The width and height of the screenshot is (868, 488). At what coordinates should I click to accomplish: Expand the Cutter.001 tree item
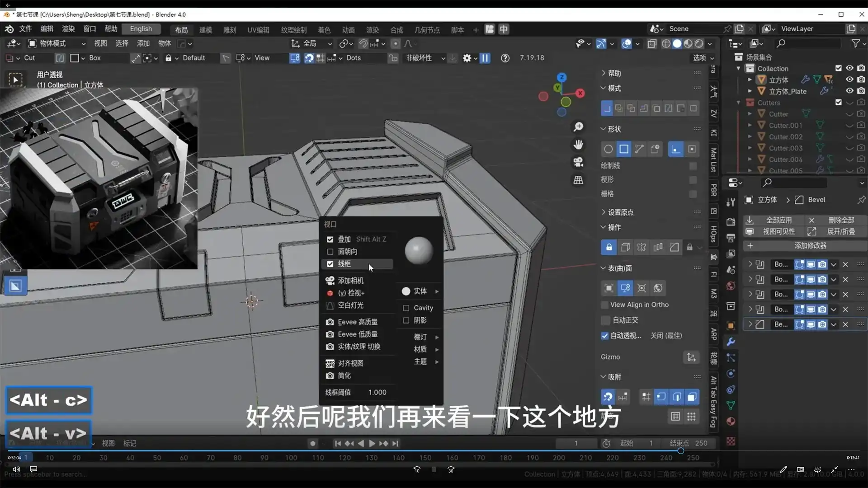coord(750,125)
